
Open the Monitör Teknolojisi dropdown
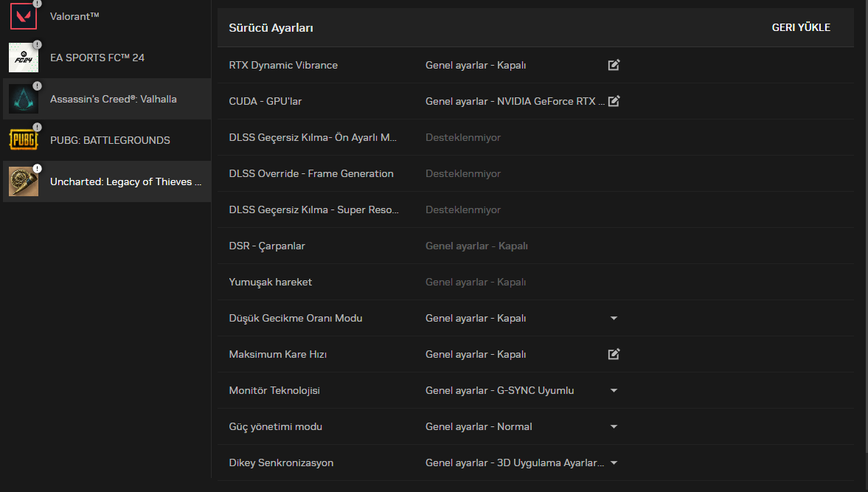pyautogui.click(x=614, y=390)
